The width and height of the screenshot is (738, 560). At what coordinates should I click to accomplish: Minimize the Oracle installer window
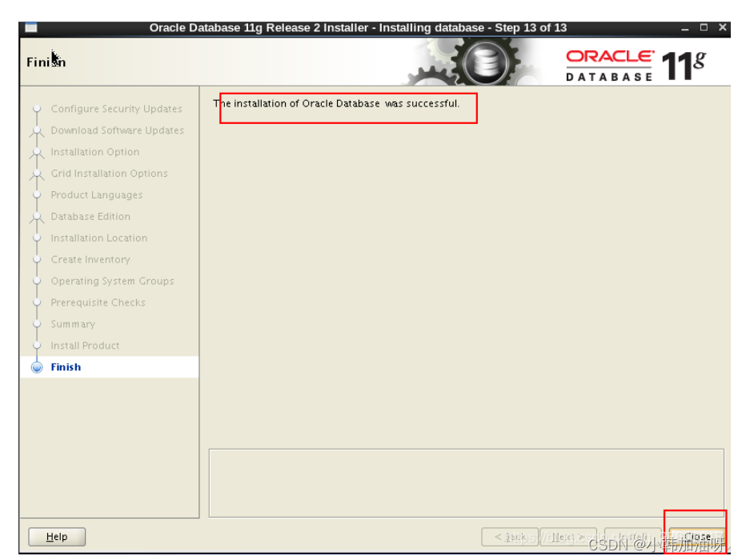685,28
